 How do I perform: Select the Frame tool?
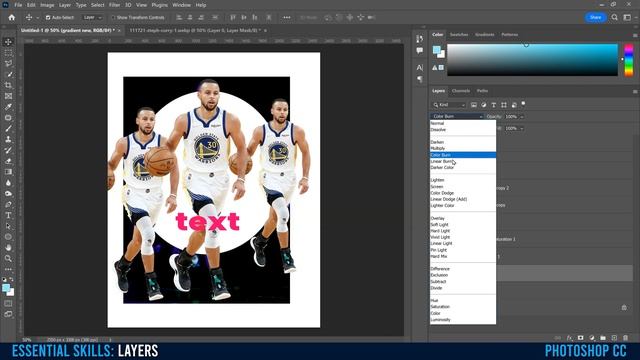tap(8, 96)
